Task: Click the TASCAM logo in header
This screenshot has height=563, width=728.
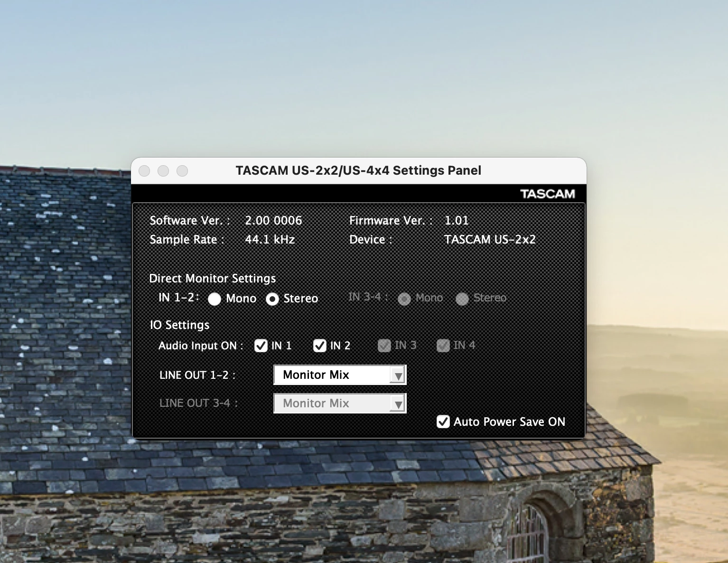Action: point(548,194)
